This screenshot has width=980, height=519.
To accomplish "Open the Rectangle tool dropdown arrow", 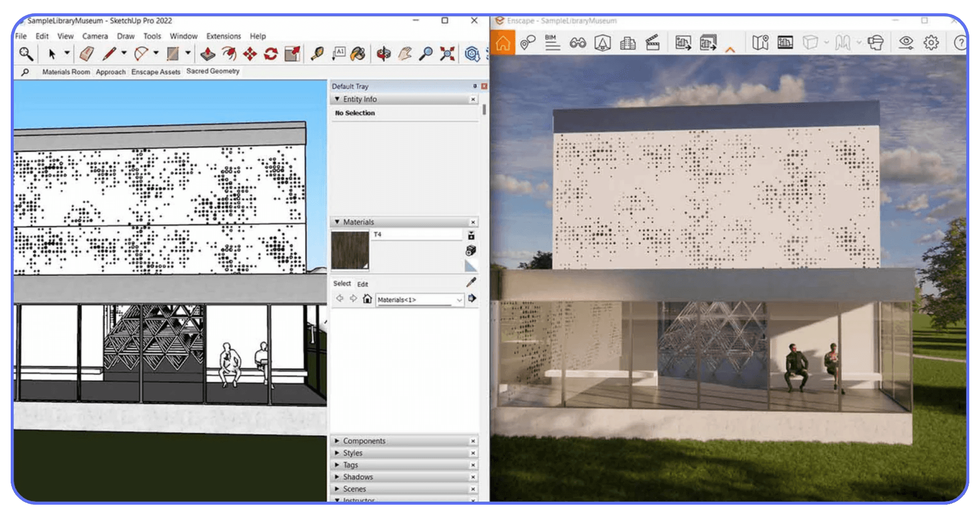I will [x=188, y=53].
